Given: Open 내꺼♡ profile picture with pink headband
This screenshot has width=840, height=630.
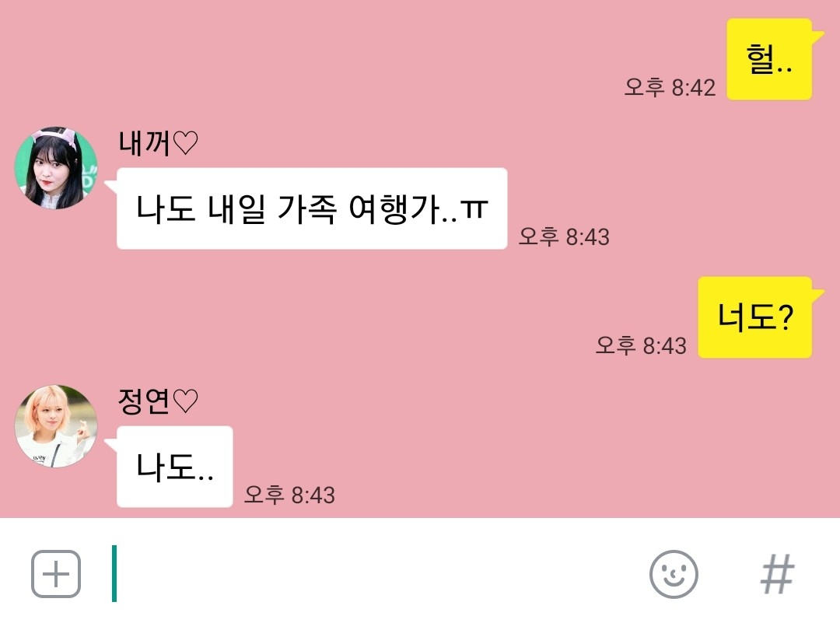Looking at the screenshot, I should (56, 168).
